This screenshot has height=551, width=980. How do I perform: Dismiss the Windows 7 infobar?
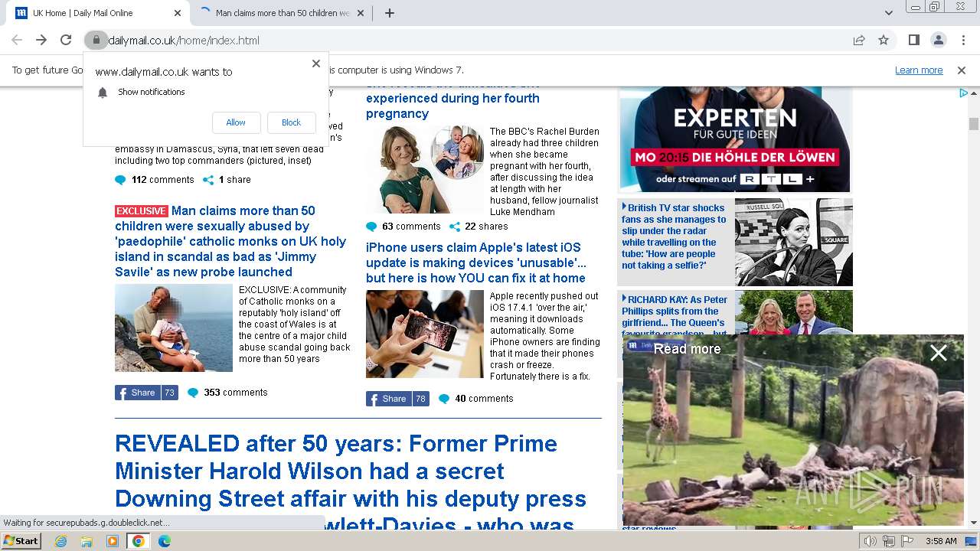pyautogui.click(x=962, y=70)
